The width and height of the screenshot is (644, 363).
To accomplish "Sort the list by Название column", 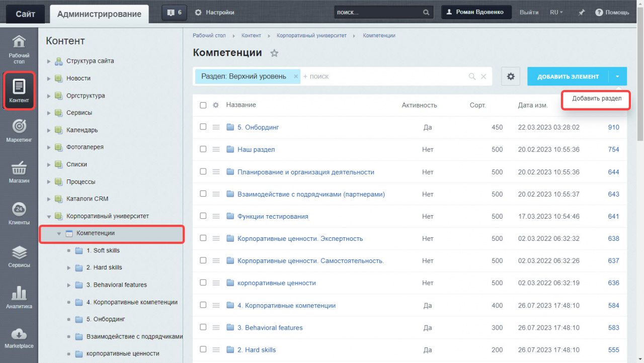I will tap(241, 105).
